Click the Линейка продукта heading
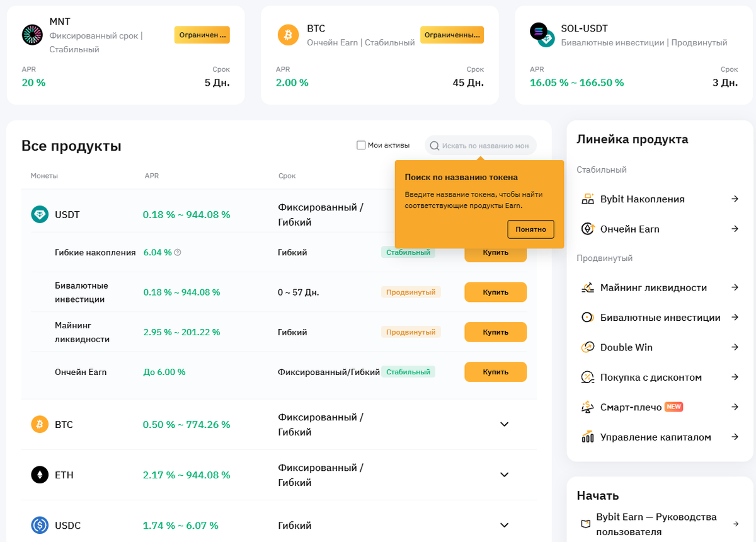Viewport: 756px width, 542px height. 633,139
